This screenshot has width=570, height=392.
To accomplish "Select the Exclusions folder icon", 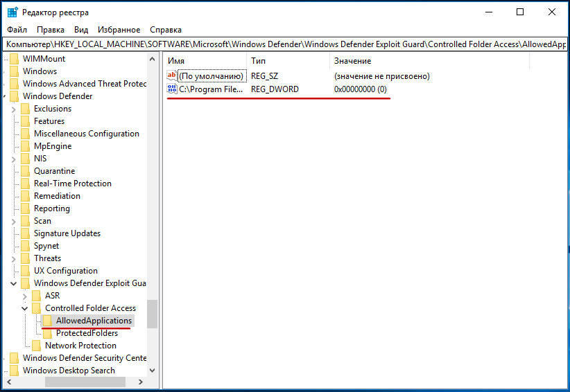I will coord(26,109).
